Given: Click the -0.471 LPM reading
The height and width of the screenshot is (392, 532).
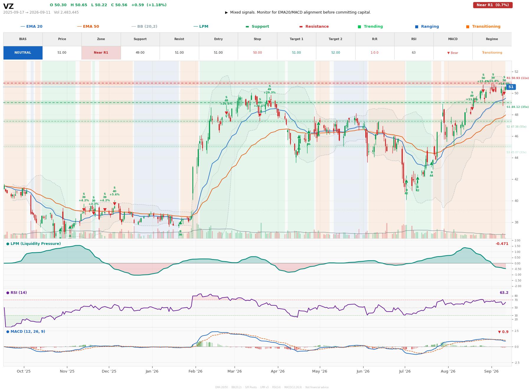Looking at the screenshot, I should pyautogui.click(x=502, y=244).
